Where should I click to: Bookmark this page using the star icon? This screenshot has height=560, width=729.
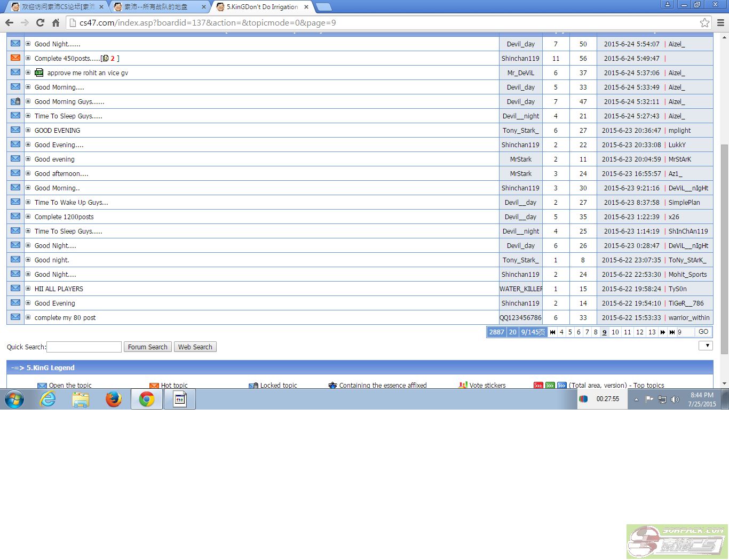pyautogui.click(x=704, y=22)
